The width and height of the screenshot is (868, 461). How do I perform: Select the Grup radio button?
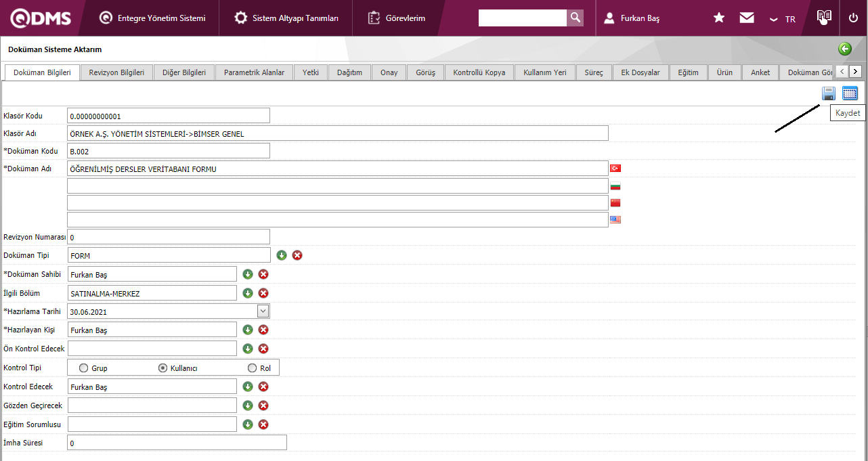tap(84, 368)
